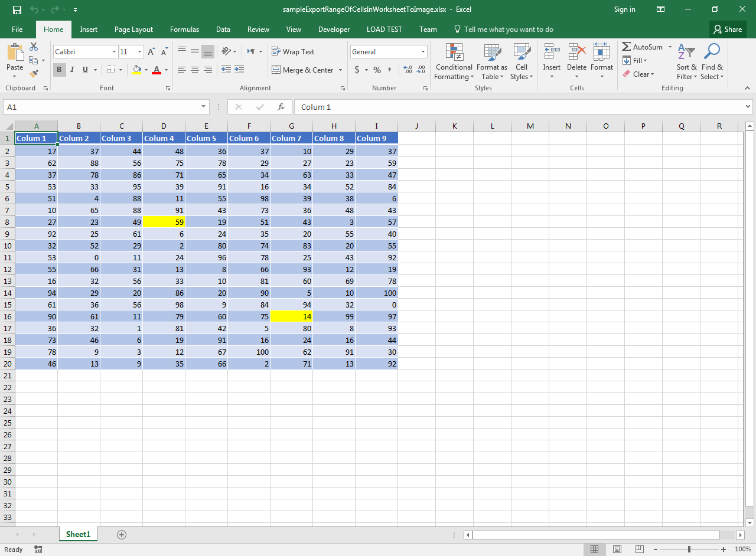Toggle Italic formatting
Viewport: 756px width, 556px height.
[x=72, y=70]
